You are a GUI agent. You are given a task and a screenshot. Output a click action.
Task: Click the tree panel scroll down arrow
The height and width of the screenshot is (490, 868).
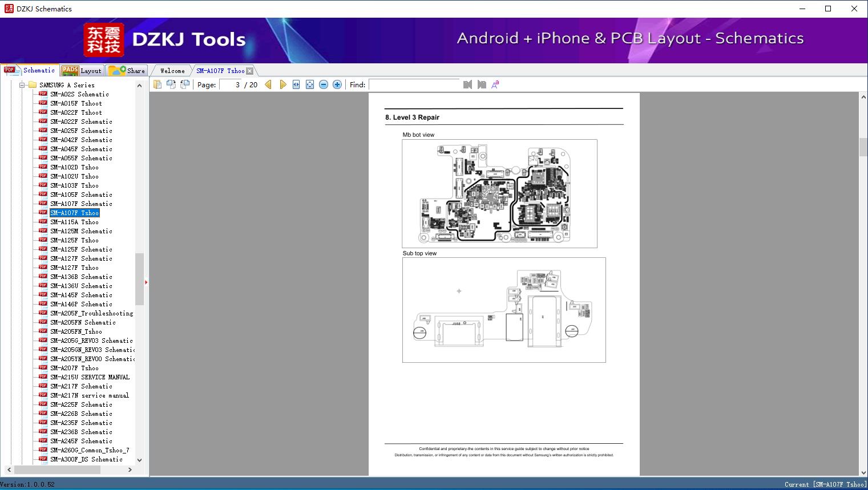139,460
